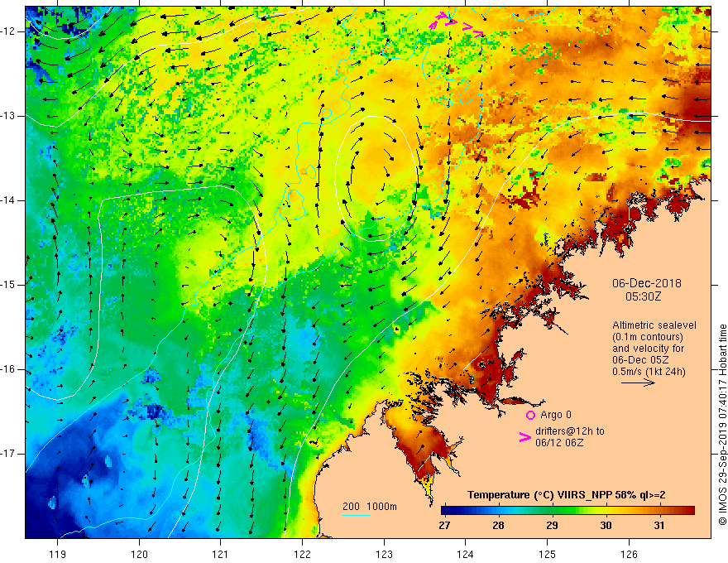
Task: Click the 27 color bar tick label
Action: coord(444,526)
